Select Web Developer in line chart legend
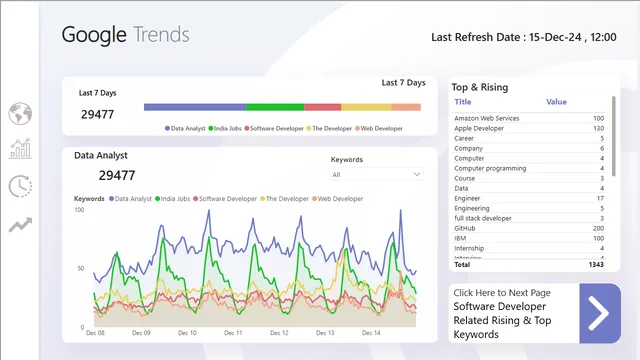640x360 pixels. coord(337,199)
